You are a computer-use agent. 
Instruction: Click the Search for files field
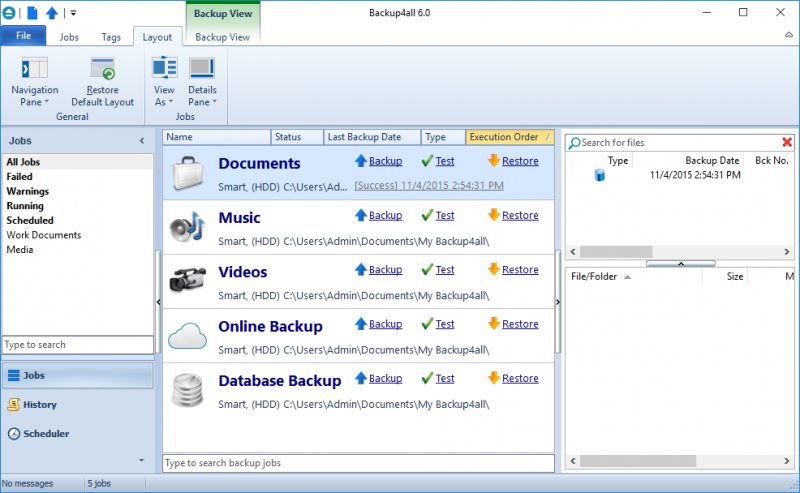[673, 143]
